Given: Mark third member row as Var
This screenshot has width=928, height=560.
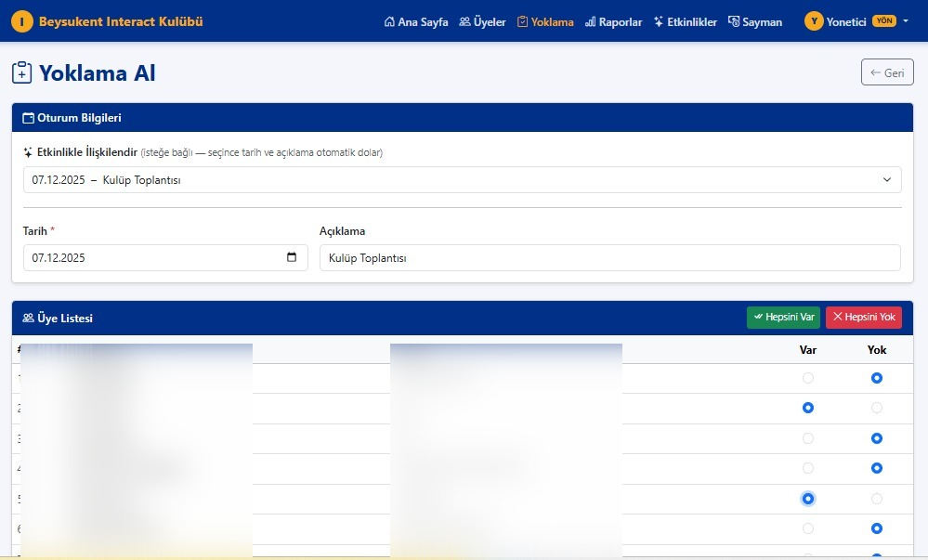Looking at the screenshot, I should pos(807,438).
